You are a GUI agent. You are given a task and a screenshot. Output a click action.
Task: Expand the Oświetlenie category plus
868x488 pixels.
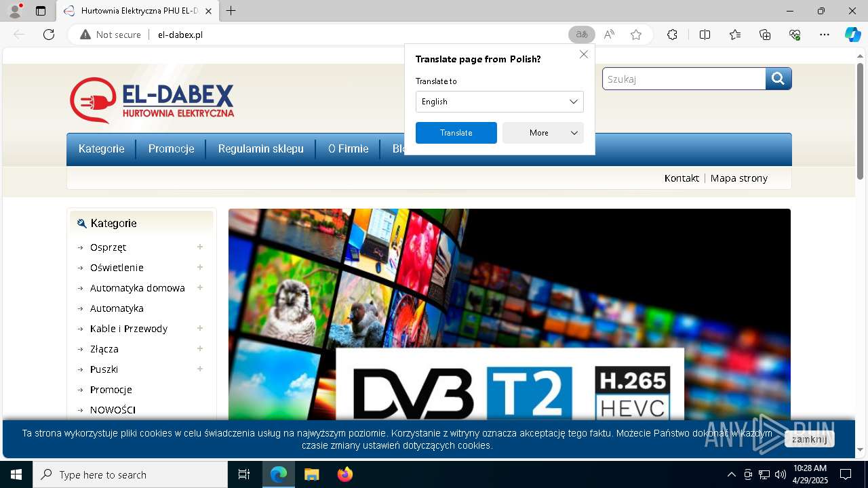point(200,267)
